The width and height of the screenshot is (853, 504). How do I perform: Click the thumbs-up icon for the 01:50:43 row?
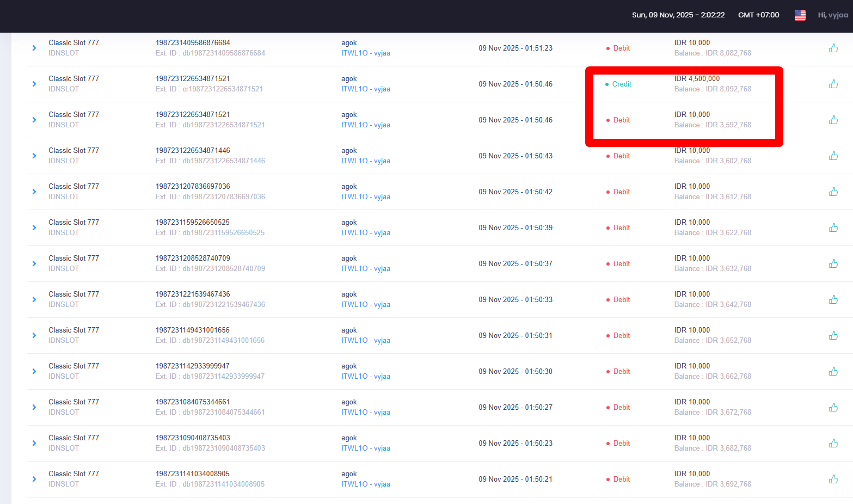[x=833, y=156]
